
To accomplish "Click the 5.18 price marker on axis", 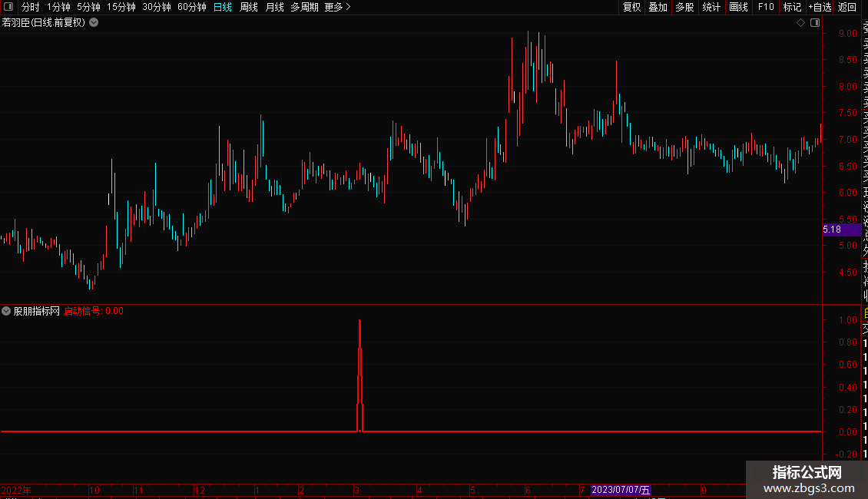I will tap(841, 230).
